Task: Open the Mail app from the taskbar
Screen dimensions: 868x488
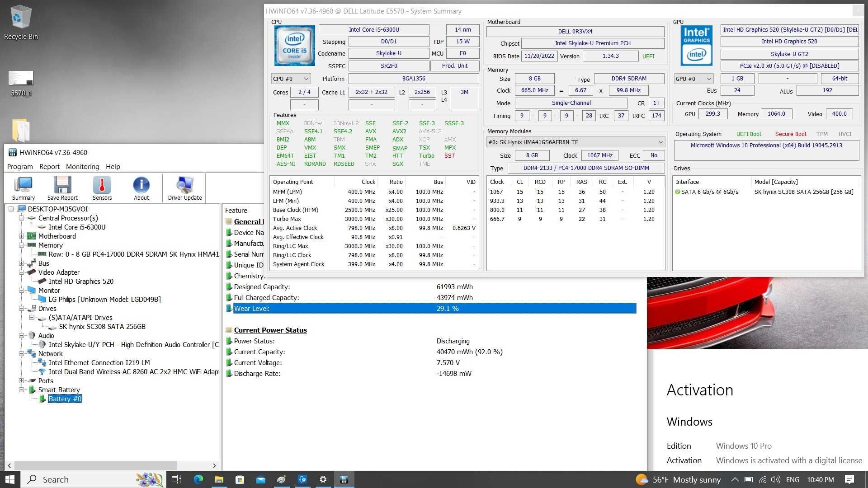Action: (261, 479)
